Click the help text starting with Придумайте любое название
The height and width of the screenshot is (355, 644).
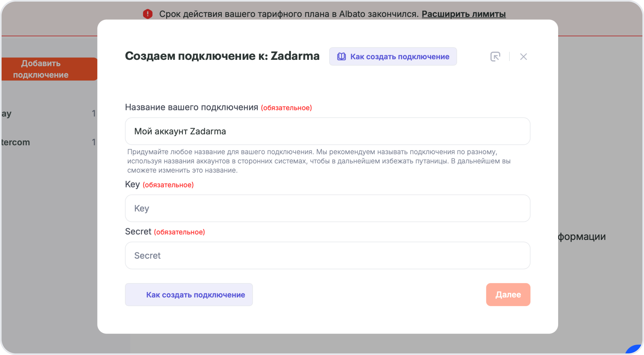tap(319, 161)
